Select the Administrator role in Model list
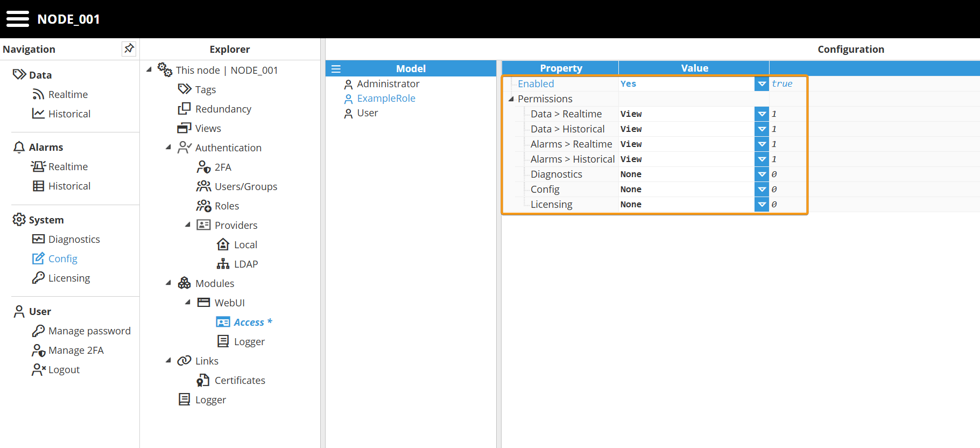The image size is (980, 448). click(387, 84)
